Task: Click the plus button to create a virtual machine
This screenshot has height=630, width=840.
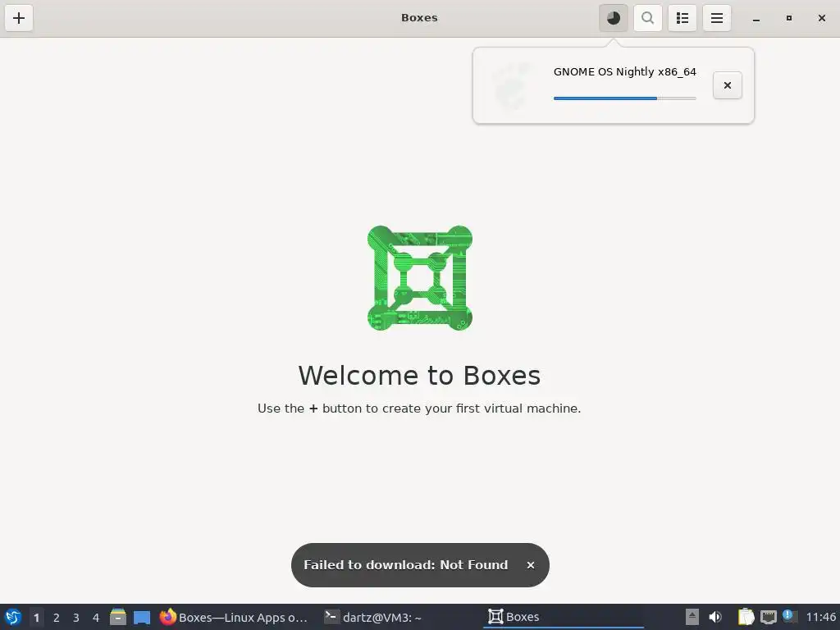Action: [19, 18]
